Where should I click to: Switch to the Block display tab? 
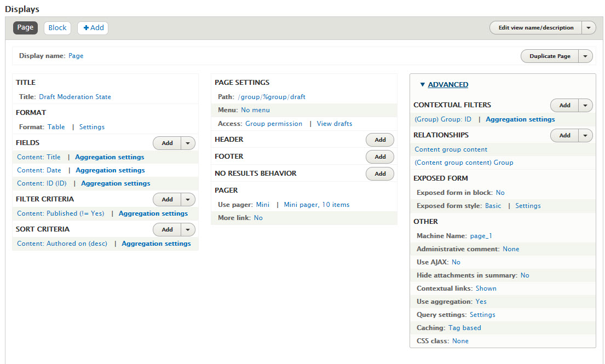(57, 28)
